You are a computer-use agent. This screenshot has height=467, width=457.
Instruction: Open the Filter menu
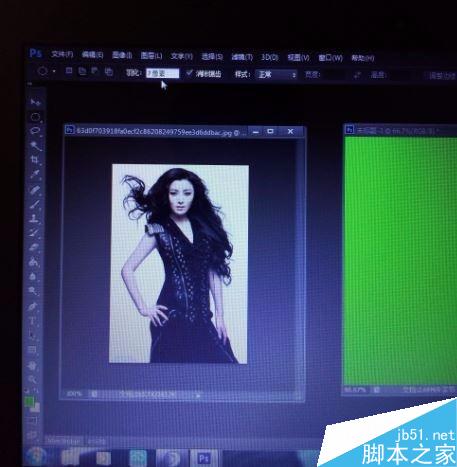click(242, 57)
